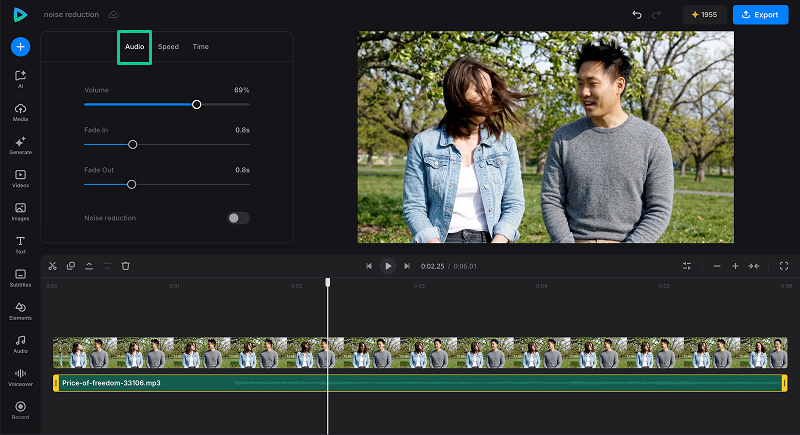The height and width of the screenshot is (435, 800).
Task: Enter fullscreen preview
Action: (x=784, y=266)
